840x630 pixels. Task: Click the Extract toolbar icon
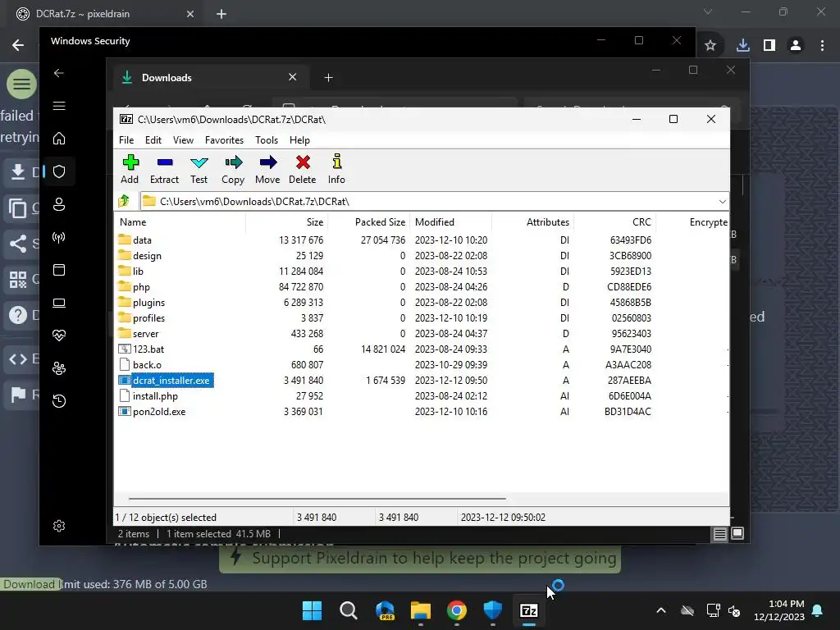(x=164, y=169)
